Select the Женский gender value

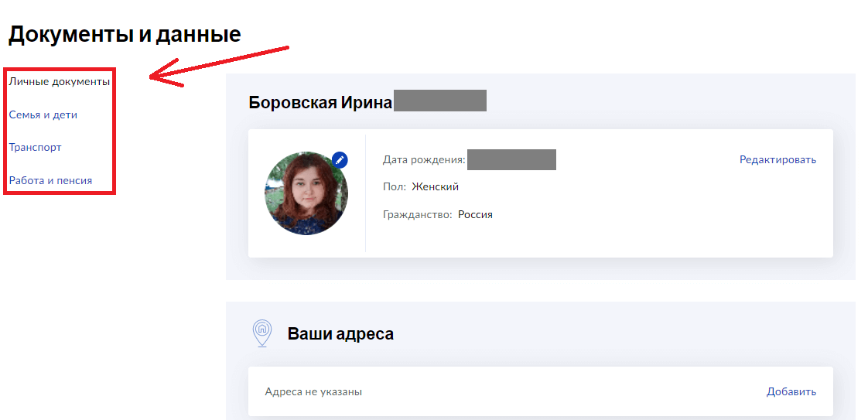pos(435,186)
